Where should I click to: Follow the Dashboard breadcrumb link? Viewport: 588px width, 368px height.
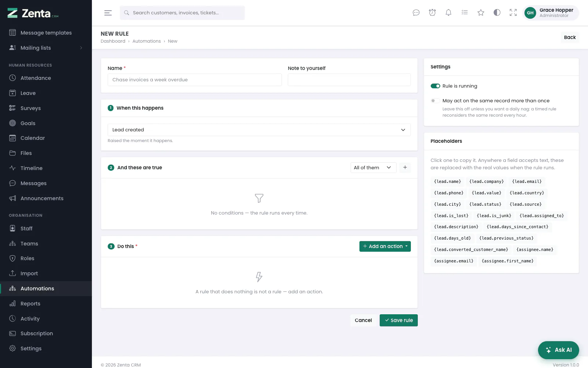113,41
